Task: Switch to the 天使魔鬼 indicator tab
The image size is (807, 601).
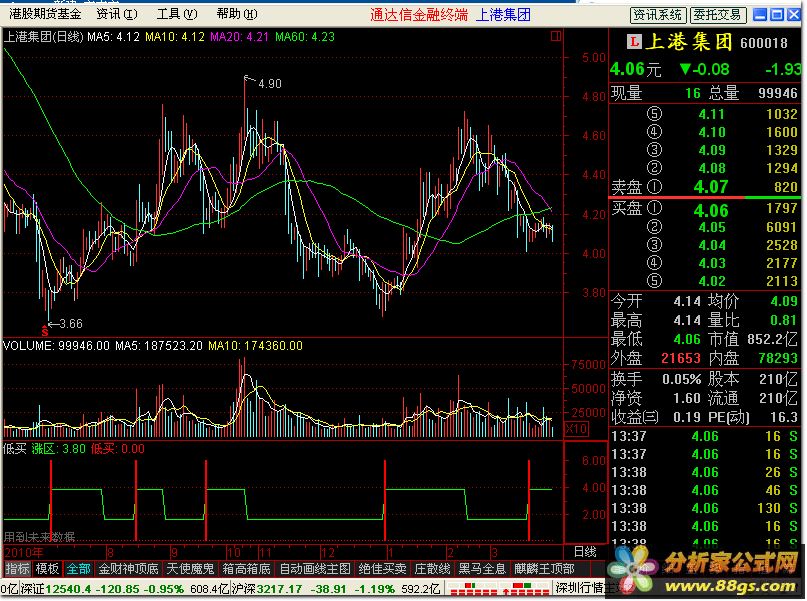Action: click(190, 569)
